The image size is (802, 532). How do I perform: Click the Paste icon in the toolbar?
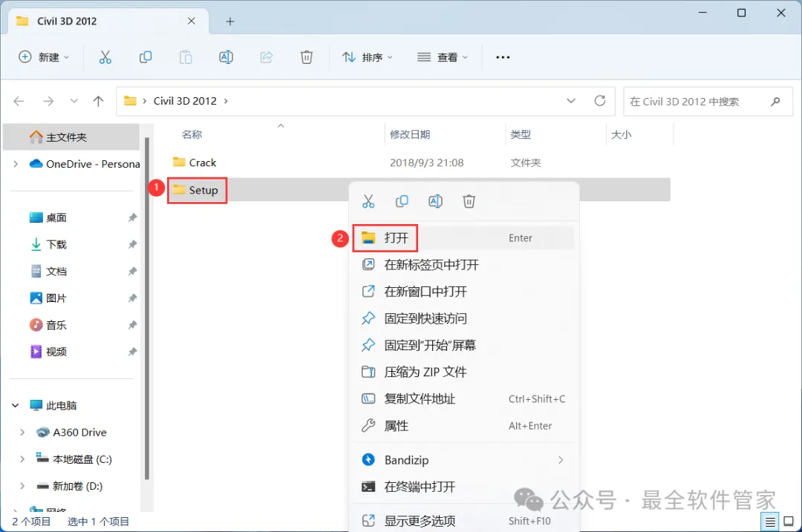[x=186, y=57]
